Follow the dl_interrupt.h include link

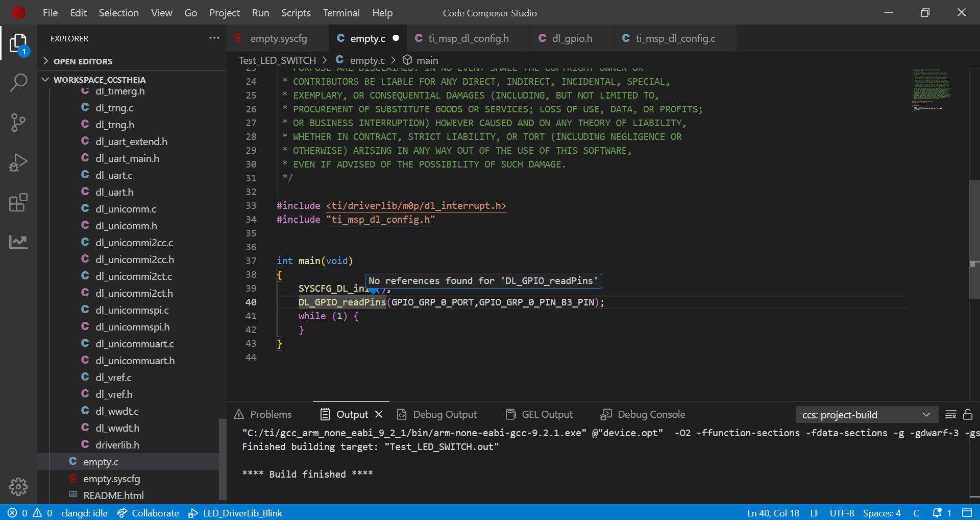(416, 205)
